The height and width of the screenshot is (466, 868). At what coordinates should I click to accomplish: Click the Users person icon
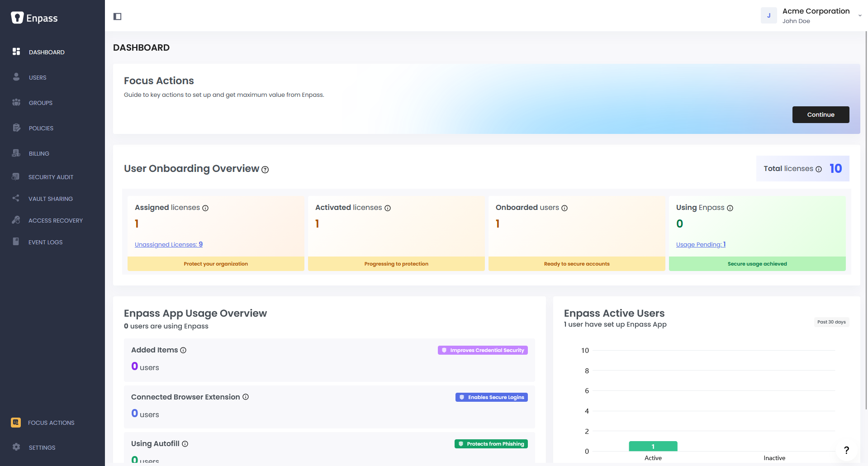tap(16, 77)
